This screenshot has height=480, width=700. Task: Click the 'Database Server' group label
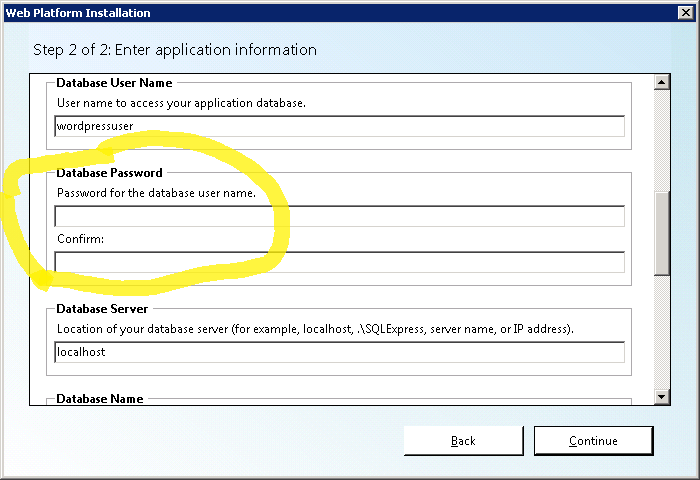tap(102, 309)
